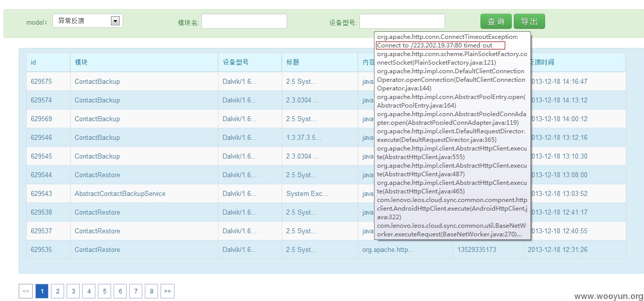Screen dimensions: 644x301
Task: Open page 3 of results
Action: point(73,291)
